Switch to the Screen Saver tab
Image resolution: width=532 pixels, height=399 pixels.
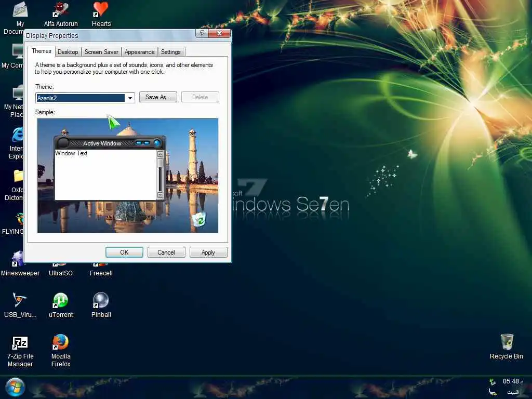tap(101, 52)
